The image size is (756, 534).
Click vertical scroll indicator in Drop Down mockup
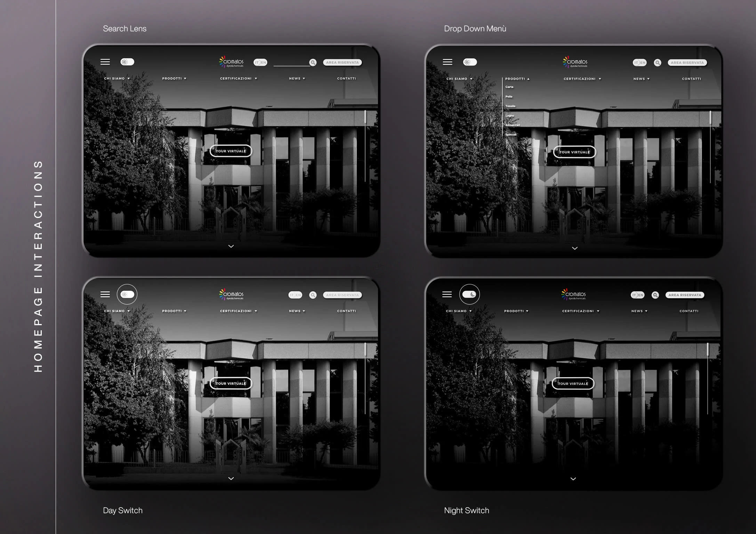pyautogui.click(x=710, y=118)
